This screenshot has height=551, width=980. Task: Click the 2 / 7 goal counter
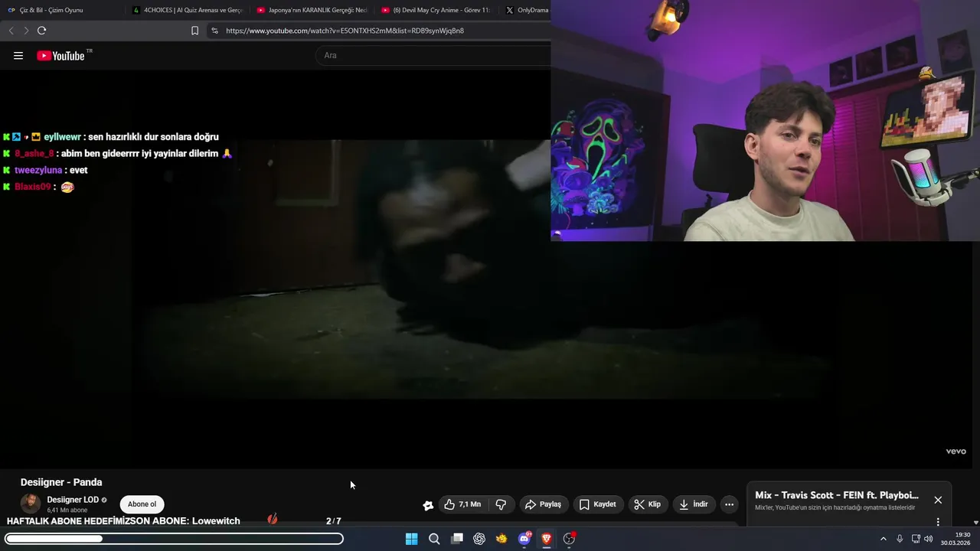pyautogui.click(x=334, y=521)
